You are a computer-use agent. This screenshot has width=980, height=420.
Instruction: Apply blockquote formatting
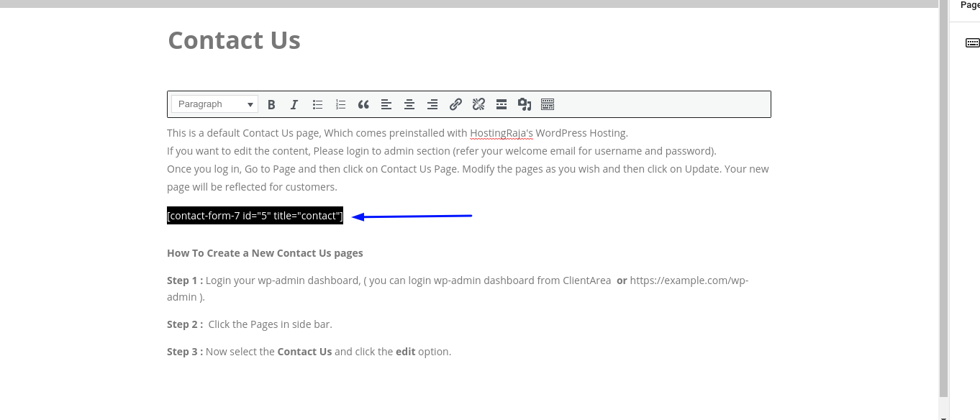(x=363, y=105)
